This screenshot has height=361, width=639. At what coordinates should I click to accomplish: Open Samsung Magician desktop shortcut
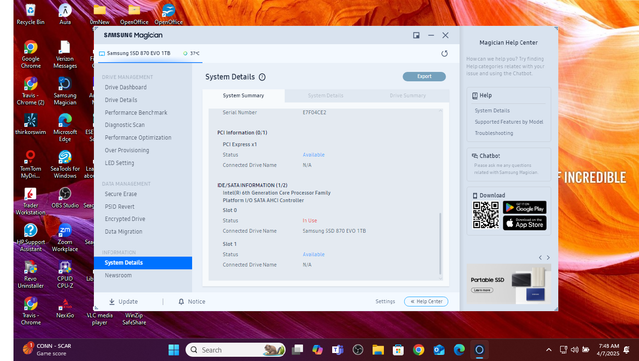coord(65,91)
